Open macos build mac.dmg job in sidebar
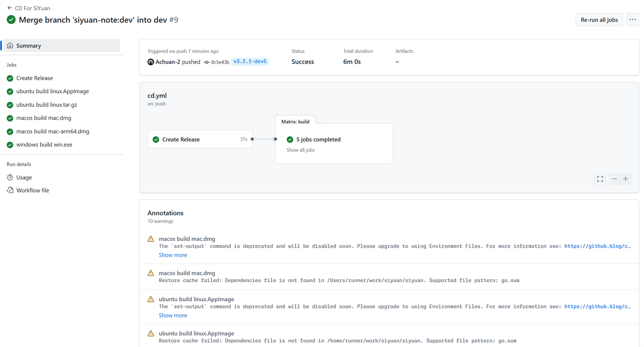The height and width of the screenshot is (347, 644). coord(44,118)
